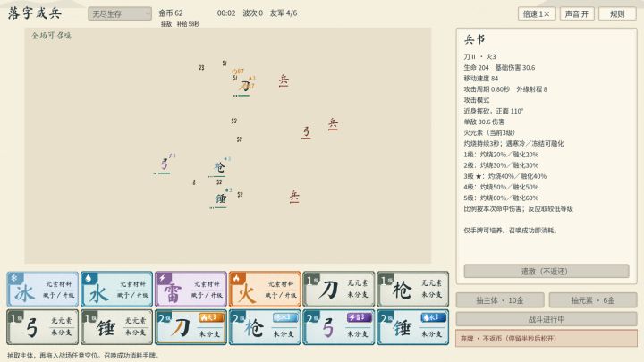
Task: Select the blue 枪 ally unit on battlefield
Action: click(x=219, y=167)
